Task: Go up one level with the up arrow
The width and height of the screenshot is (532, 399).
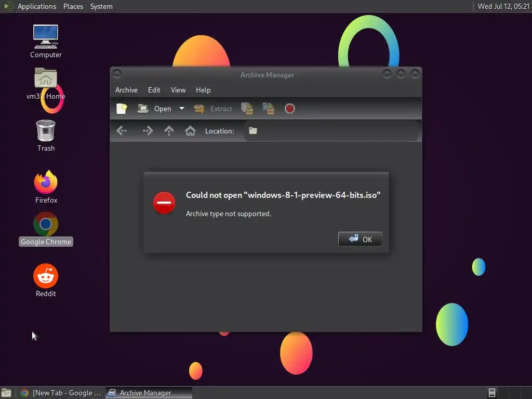Action: tap(169, 130)
